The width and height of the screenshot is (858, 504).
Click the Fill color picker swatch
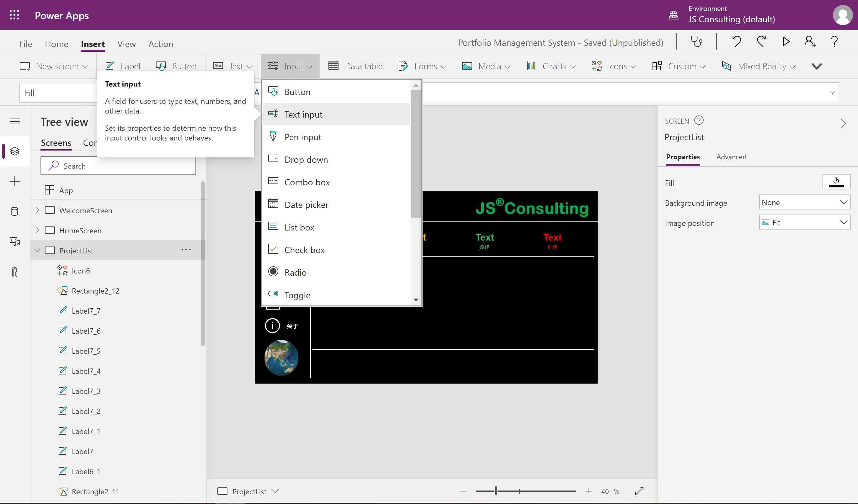835,182
